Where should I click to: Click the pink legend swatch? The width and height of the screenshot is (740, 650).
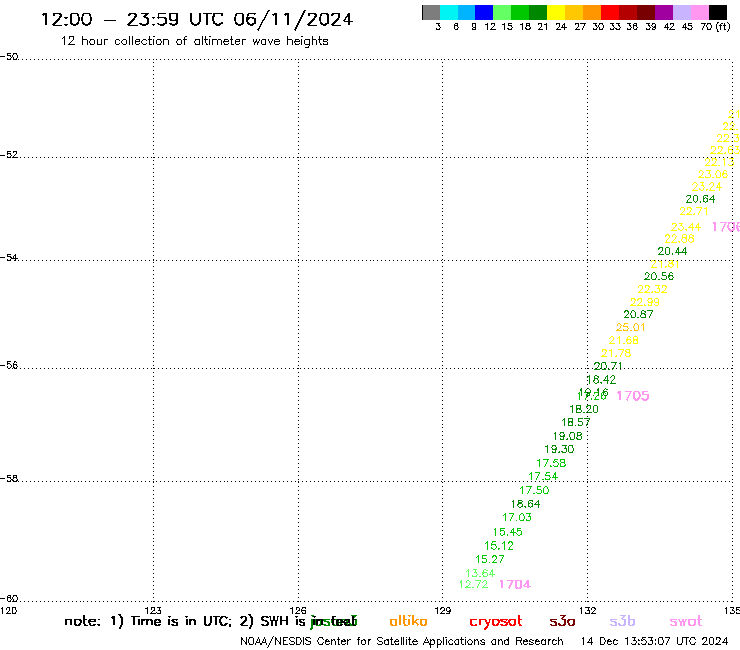[x=700, y=12]
